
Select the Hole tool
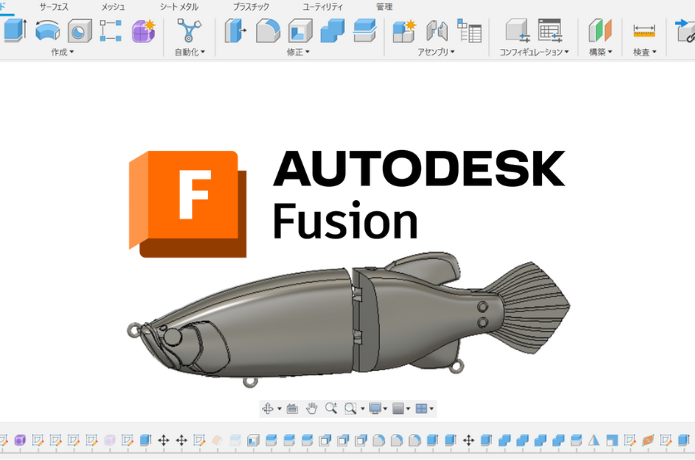(x=80, y=31)
